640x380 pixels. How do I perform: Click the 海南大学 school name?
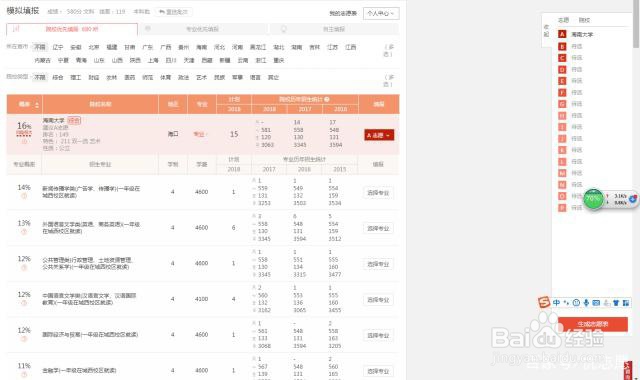pos(53,120)
